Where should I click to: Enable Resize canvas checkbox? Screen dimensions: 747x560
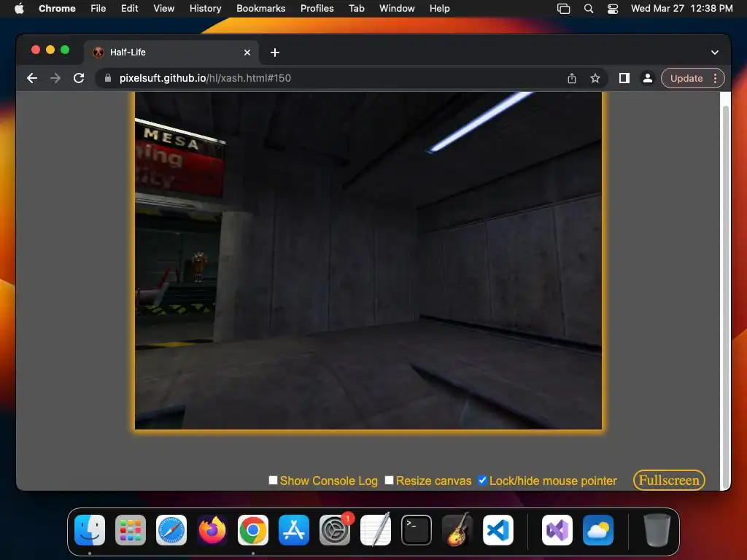coord(390,480)
